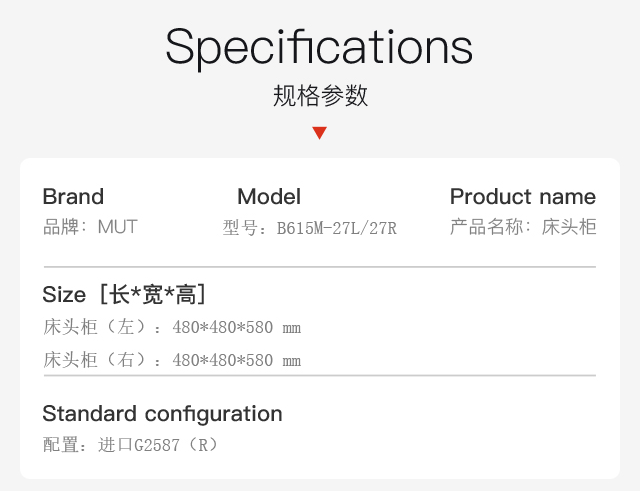Image resolution: width=640 pixels, height=491 pixels.
Task: Select right nightstand size 480*480*580 mm
Action: point(237,361)
